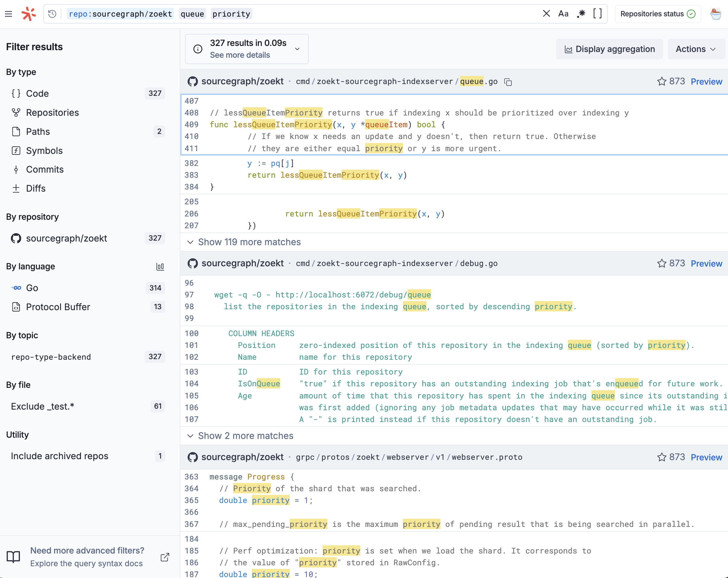The width and height of the screenshot is (728, 578).
Task: Click external link icon for syntax docs
Action: (x=165, y=557)
